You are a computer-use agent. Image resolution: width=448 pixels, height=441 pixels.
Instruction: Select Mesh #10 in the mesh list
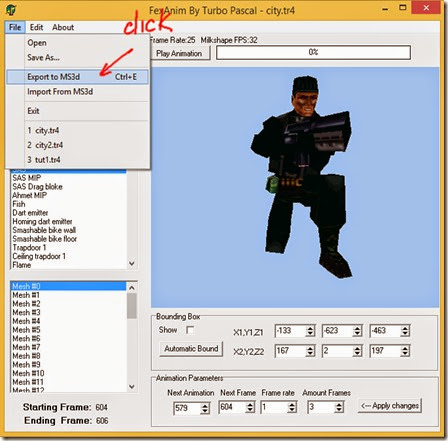(x=68, y=373)
